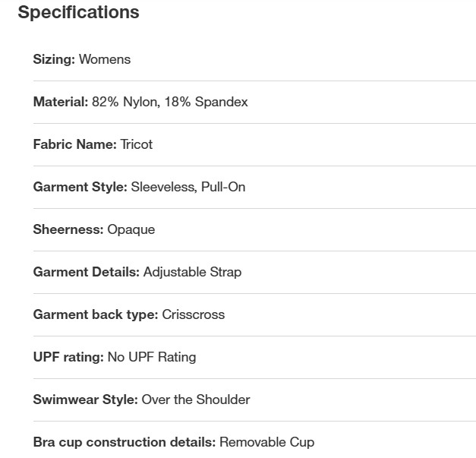Click the Removable Cup value

point(266,443)
